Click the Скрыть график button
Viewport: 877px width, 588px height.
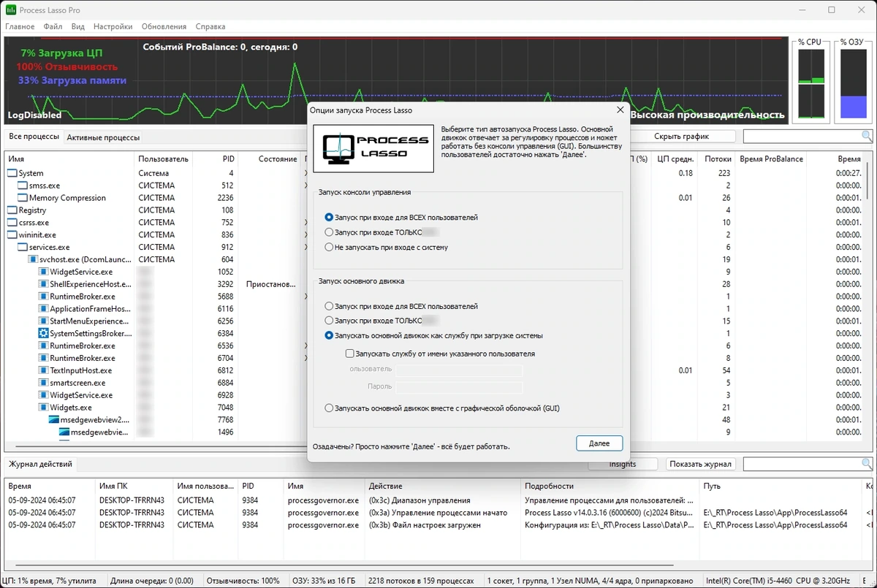click(x=682, y=137)
